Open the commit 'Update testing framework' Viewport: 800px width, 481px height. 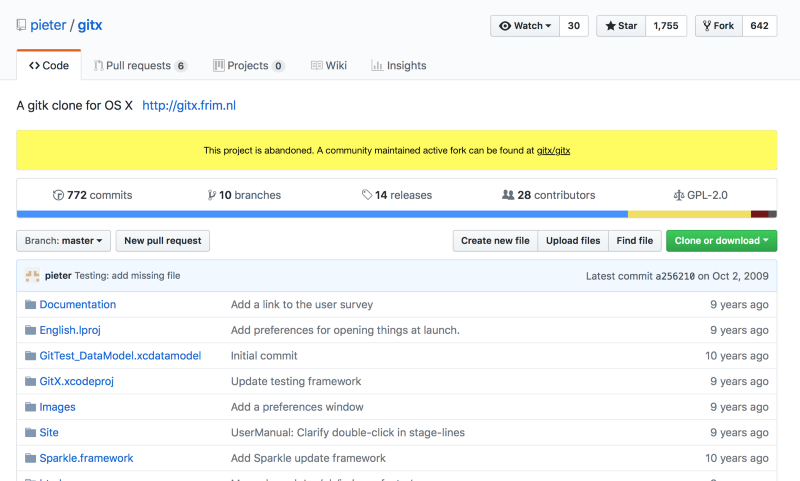coord(296,381)
